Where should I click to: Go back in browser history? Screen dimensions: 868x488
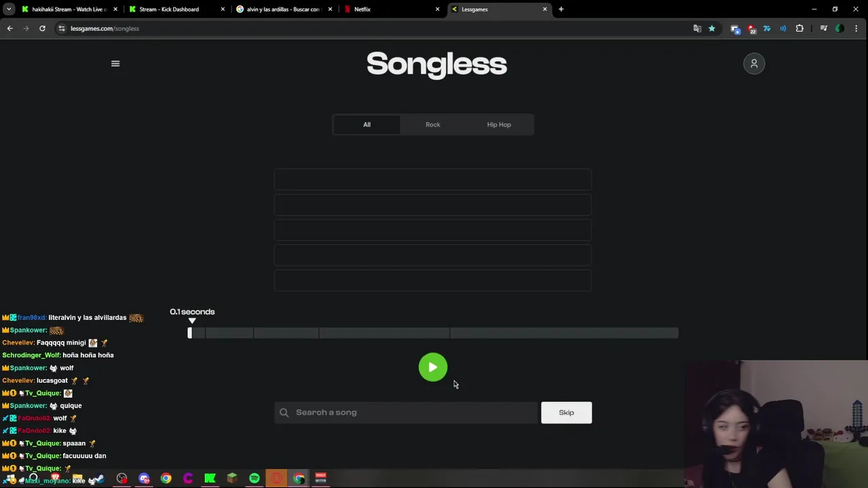click(9, 28)
